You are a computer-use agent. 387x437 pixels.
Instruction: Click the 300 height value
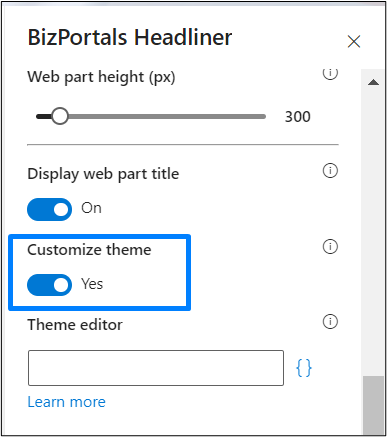click(298, 117)
